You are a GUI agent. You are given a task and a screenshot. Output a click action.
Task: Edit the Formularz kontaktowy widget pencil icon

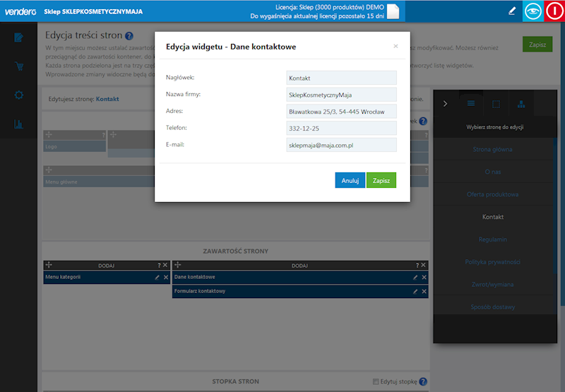pyautogui.click(x=415, y=291)
